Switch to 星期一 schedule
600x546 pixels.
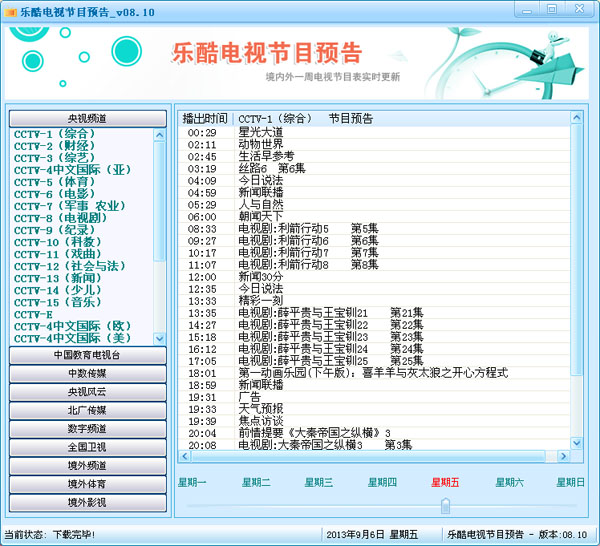(192, 482)
